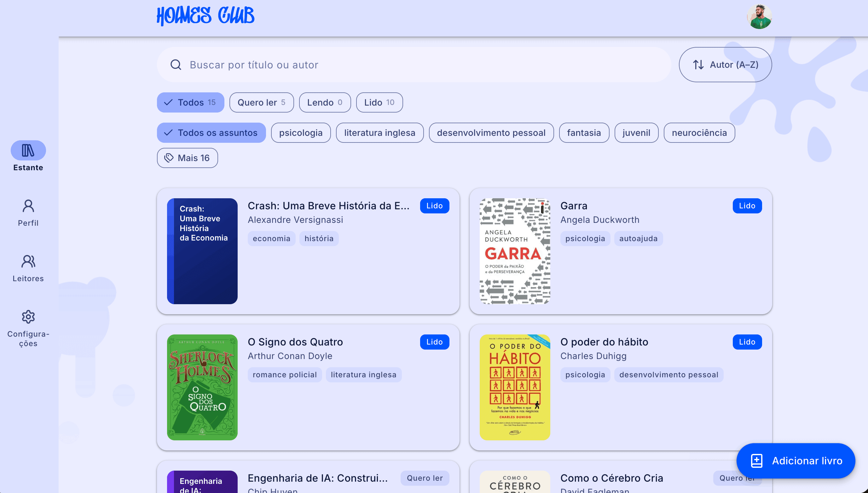Screen dimensions: 868x493
Task: Open Leitores via the two-people icon
Action: click(28, 261)
